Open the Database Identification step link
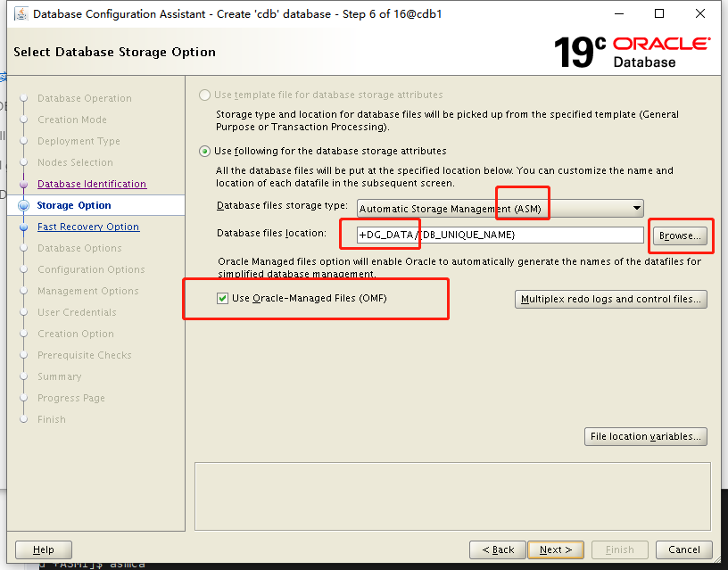 tap(92, 185)
